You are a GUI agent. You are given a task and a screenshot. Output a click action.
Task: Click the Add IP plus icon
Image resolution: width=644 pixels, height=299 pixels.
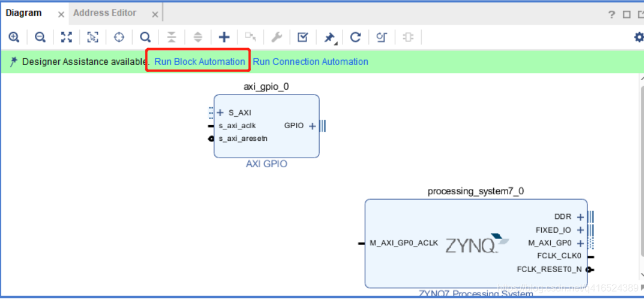[224, 37]
